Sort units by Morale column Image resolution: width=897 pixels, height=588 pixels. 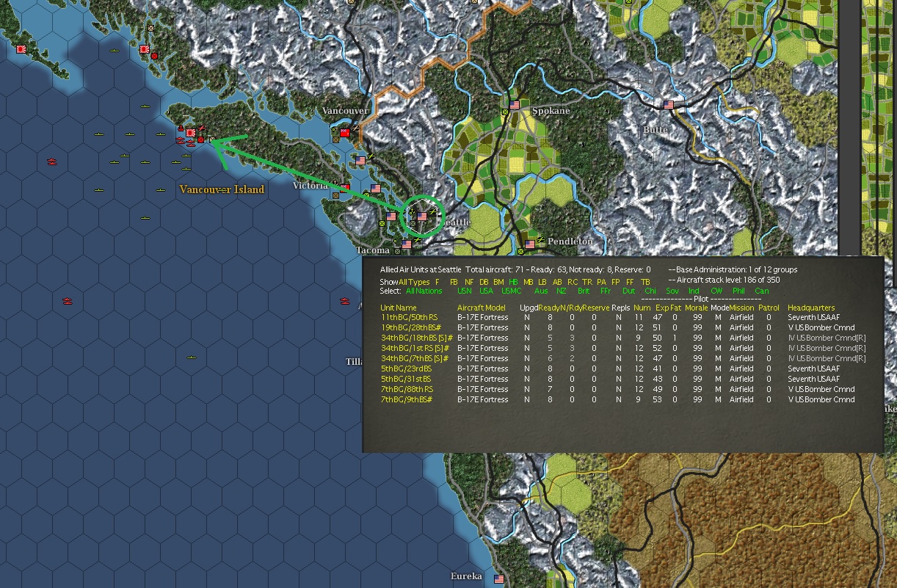[697, 308]
